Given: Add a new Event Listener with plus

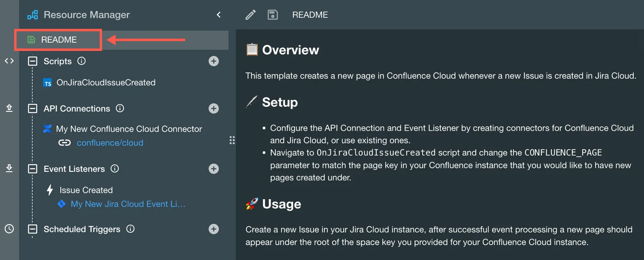Looking at the screenshot, I should 214,169.
